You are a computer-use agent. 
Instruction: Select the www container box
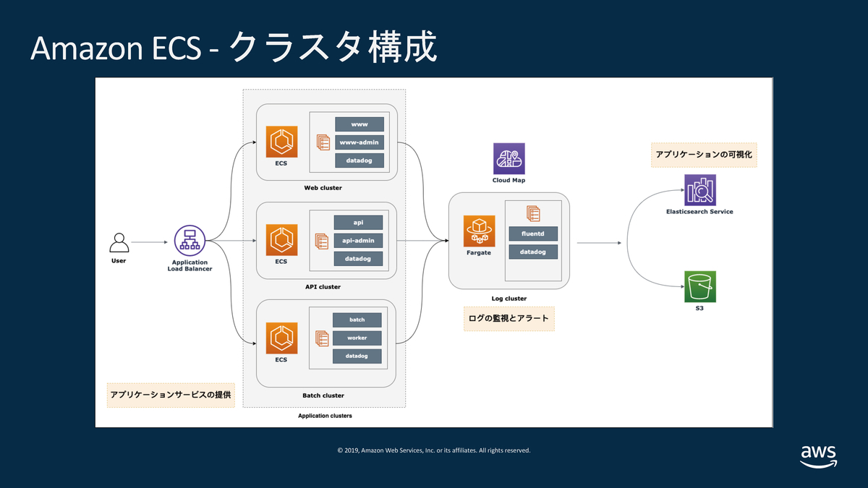pyautogui.click(x=359, y=124)
